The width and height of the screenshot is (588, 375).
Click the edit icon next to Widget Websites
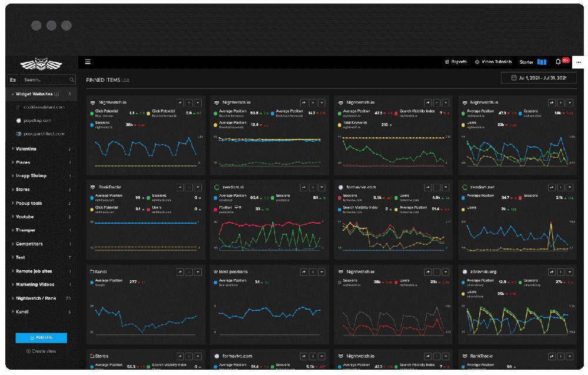[56, 94]
